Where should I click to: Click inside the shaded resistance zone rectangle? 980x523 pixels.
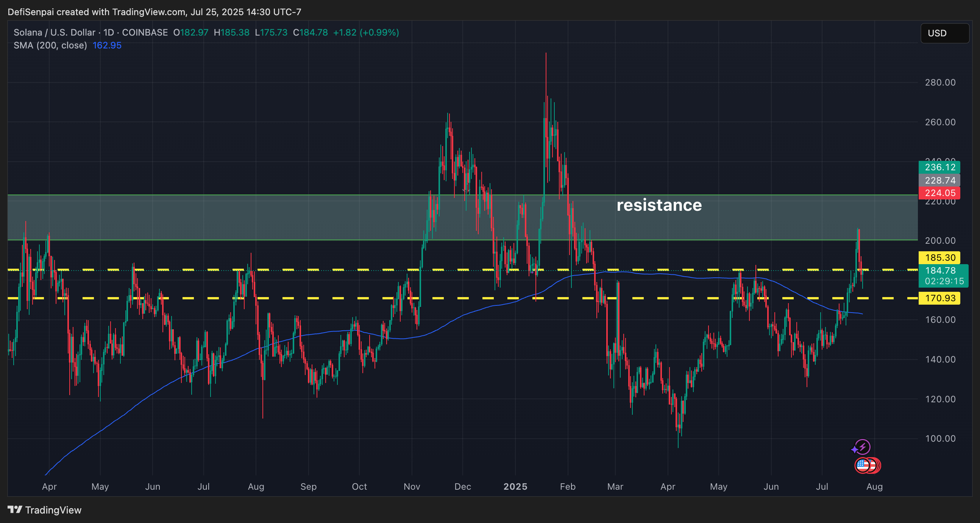coord(304,217)
